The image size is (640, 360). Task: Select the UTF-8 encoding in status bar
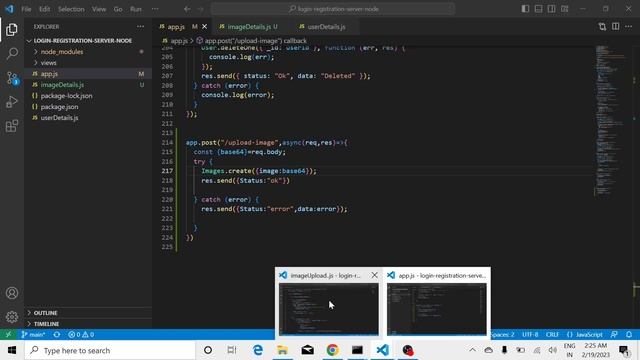(530, 334)
